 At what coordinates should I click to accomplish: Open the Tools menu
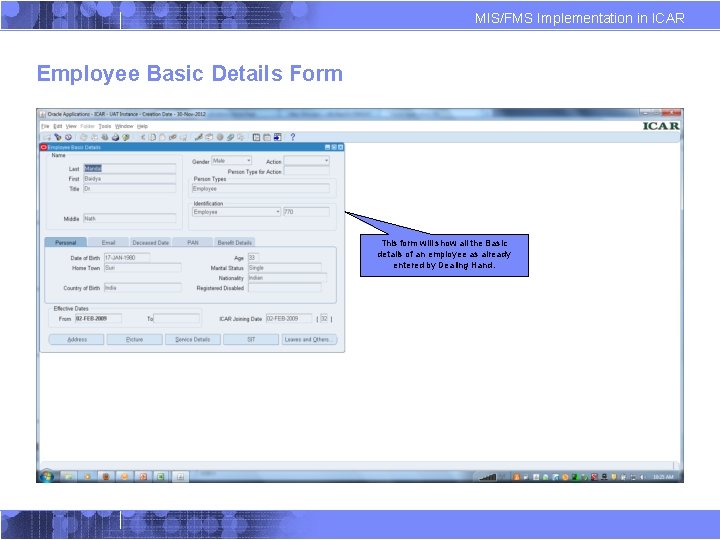pos(105,126)
